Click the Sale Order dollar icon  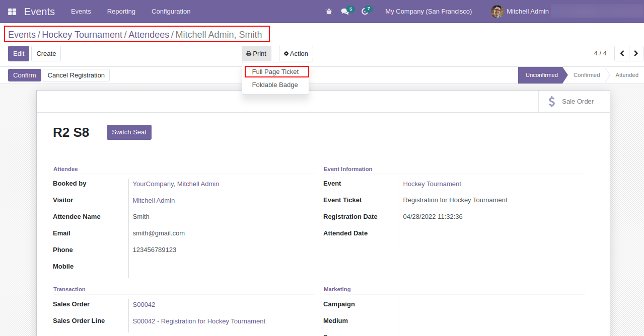[552, 102]
